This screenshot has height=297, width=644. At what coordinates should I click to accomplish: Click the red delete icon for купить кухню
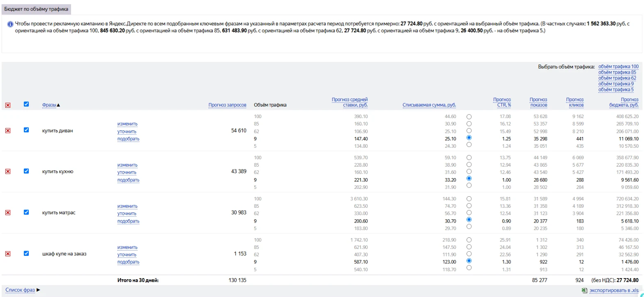7,172
